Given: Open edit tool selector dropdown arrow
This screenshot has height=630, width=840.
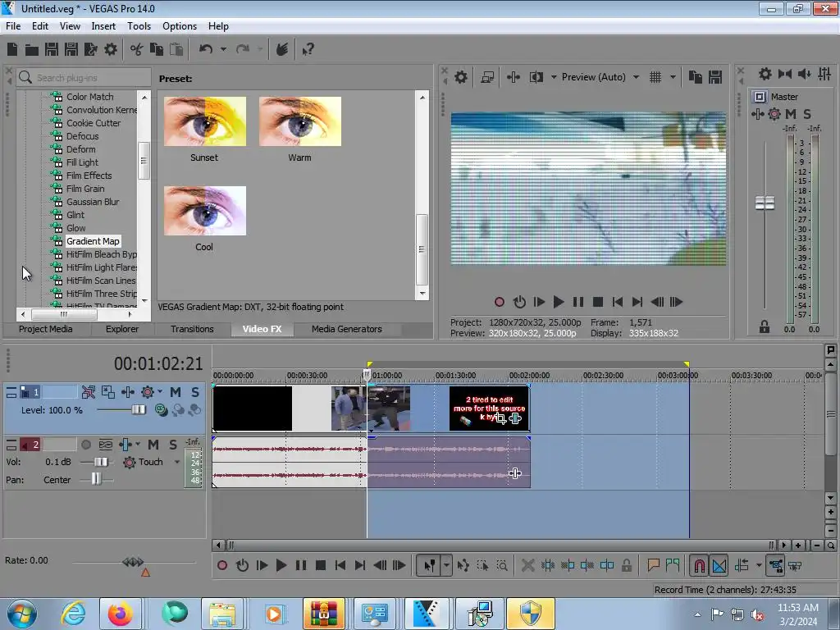Looking at the screenshot, I should point(446,565).
